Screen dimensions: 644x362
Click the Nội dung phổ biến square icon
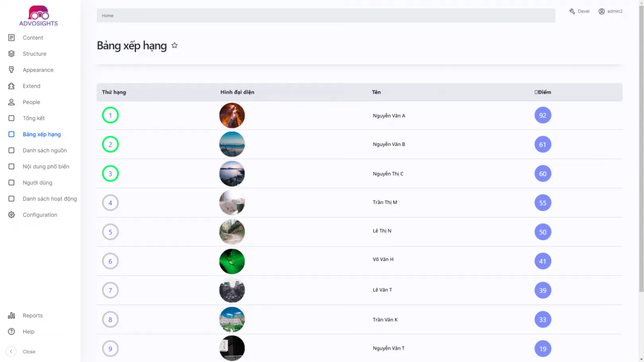12,166
